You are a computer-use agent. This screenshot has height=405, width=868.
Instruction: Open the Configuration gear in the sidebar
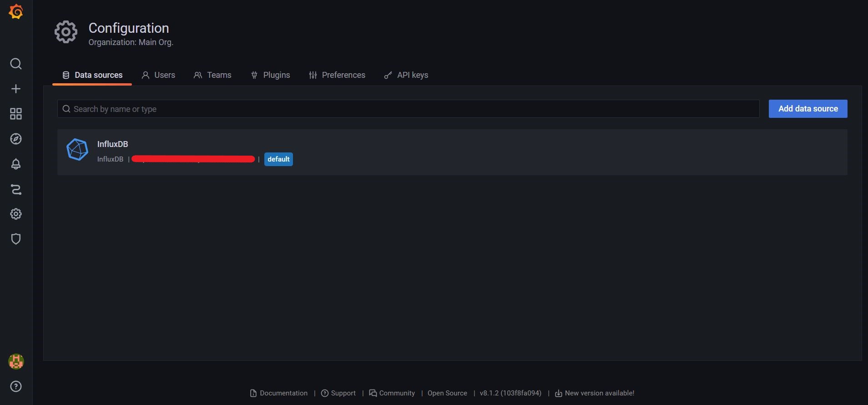coord(16,214)
